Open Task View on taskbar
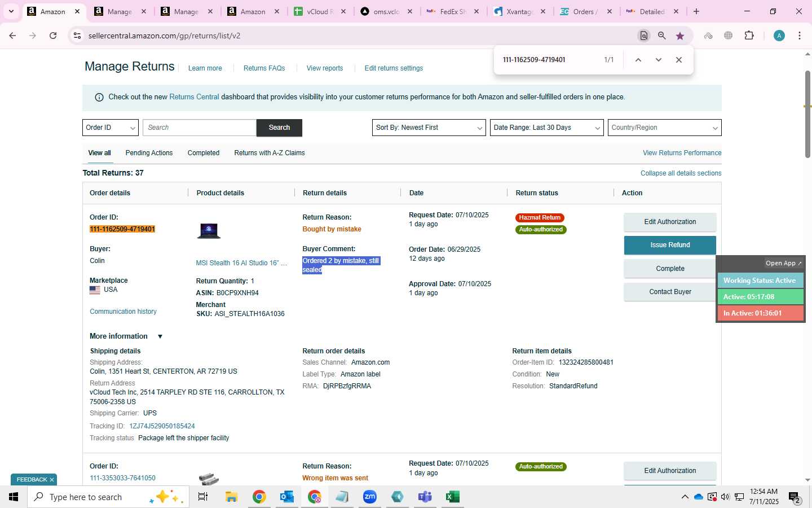 click(203, 497)
